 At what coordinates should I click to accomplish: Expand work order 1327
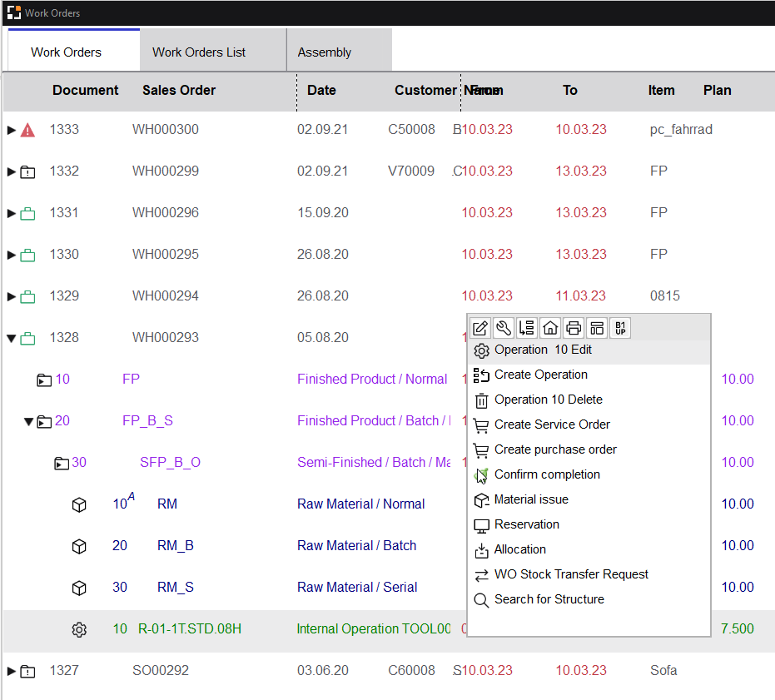tap(12, 671)
